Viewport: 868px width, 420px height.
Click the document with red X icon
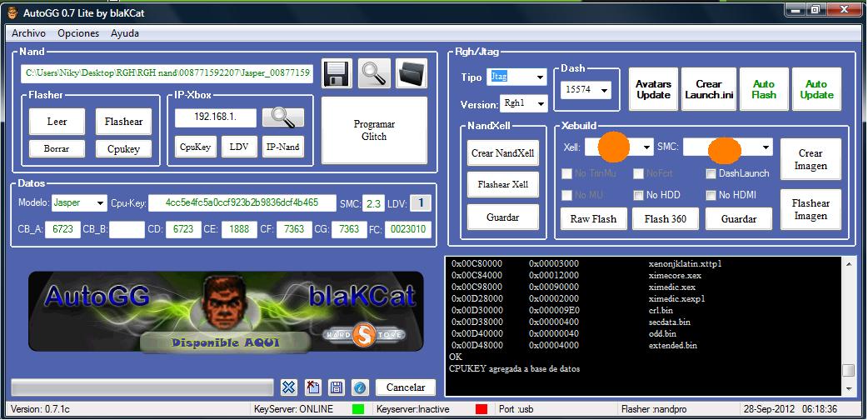click(x=312, y=387)
